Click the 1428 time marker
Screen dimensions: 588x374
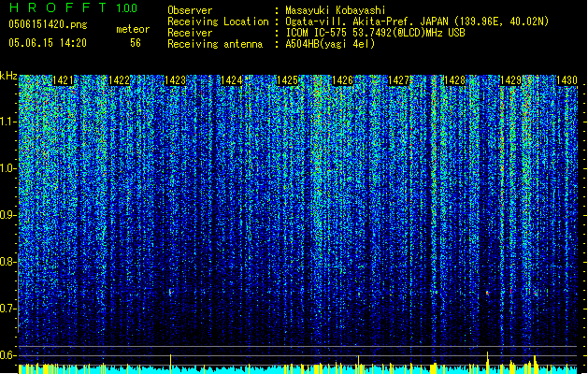[x=455, y=80]
